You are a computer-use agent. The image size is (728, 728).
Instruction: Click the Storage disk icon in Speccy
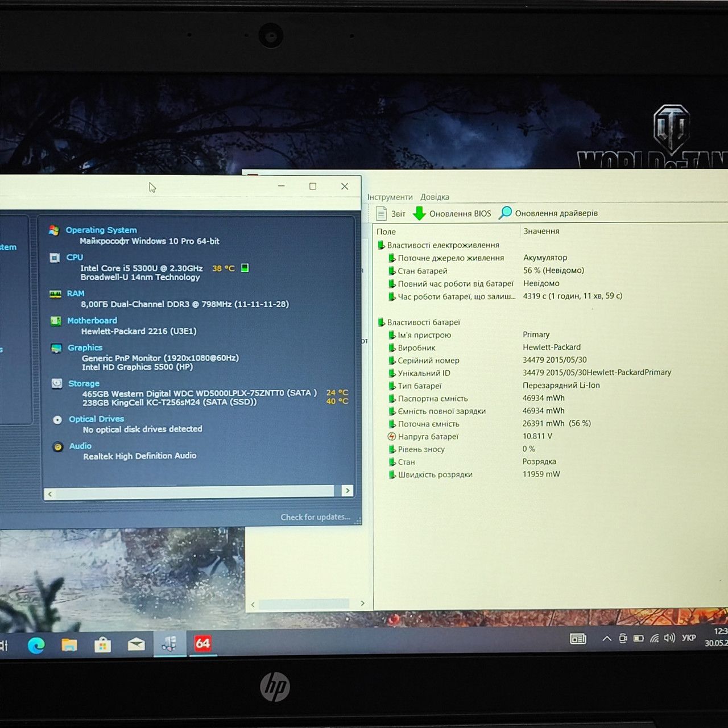57,384
